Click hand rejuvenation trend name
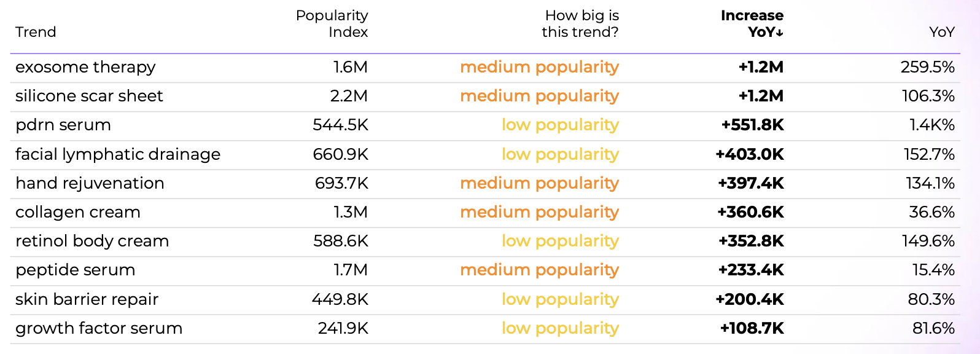This screenshot has width=980, height=354. click(90, 183)
